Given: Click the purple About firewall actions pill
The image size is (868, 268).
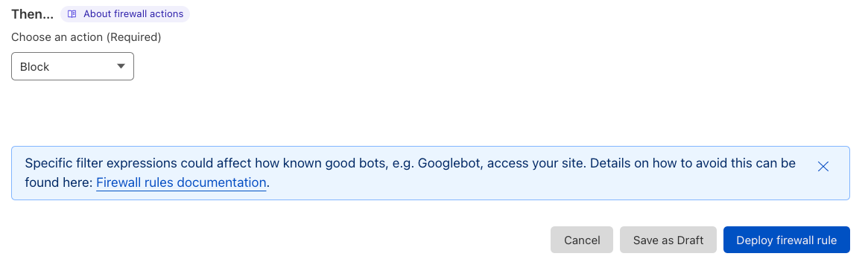Looking at the screenshot, I should [125, 14].
